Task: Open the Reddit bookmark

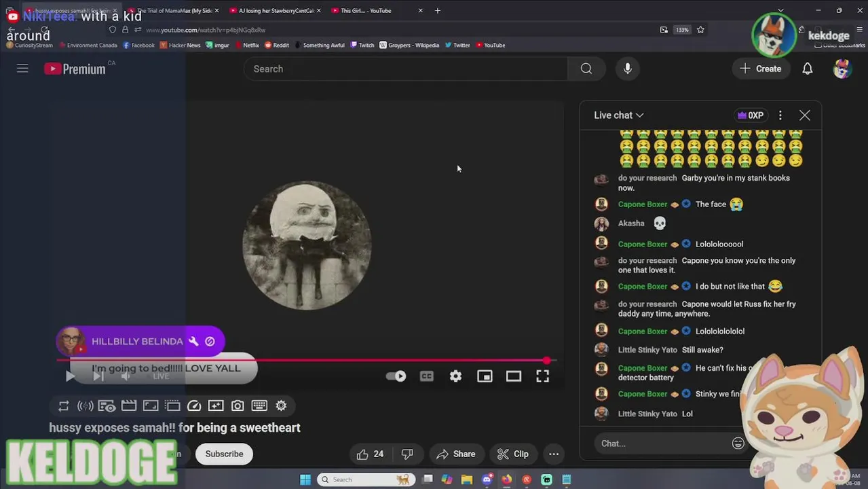Action: [277, 46]
